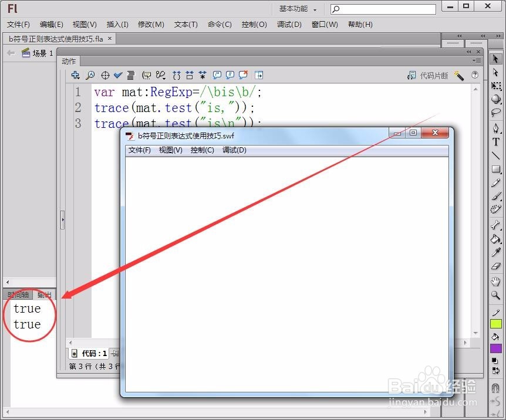The image size is (506, 420).
Task: Toggle Show/Hide Toolbox icon
Action: pos(259,75)
